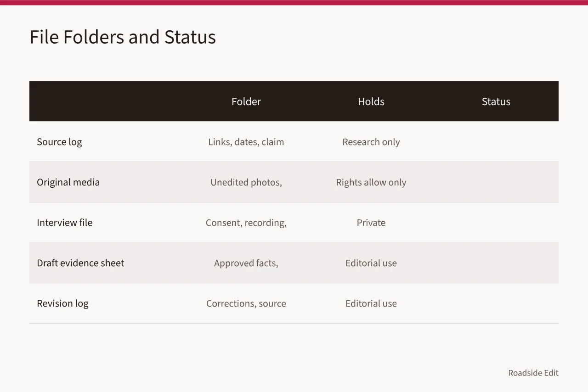Select the Draft evidence sheet row label

pos(80,263)
